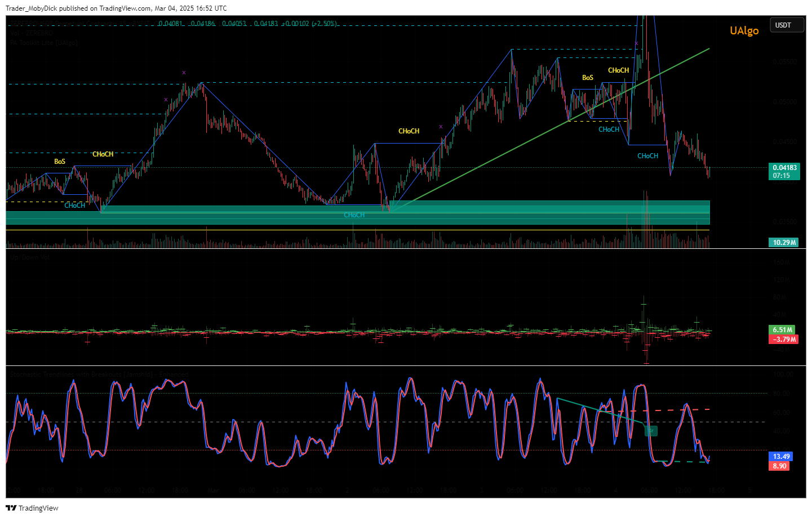Click the 0.04081 open price value
The height and width of the screenshot is (518, 812).
pos(170,24)
